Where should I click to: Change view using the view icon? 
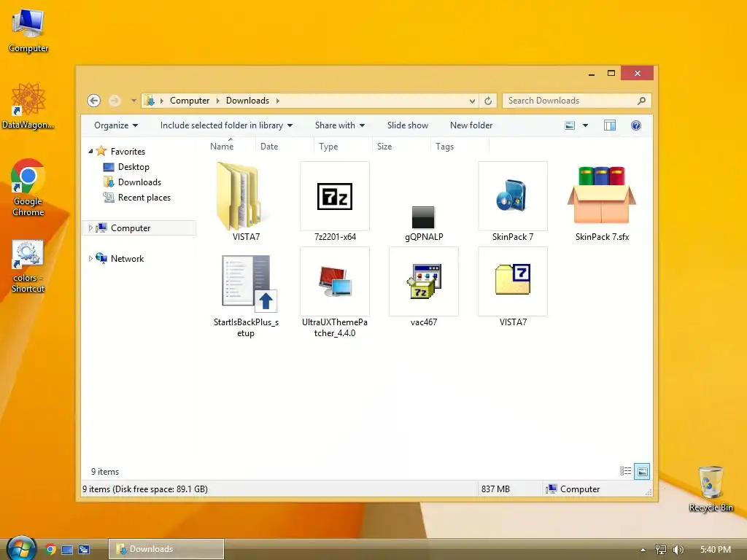pyautogui.click(x=569, y=125)
